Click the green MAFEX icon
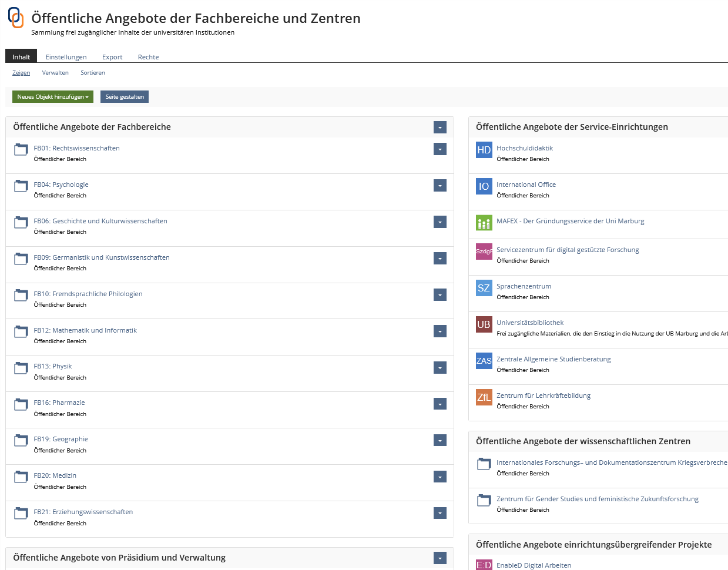728x570 pixels. tap(484, 223)
